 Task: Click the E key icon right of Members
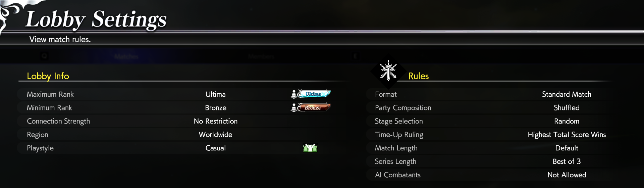click(x=356, y=56)
